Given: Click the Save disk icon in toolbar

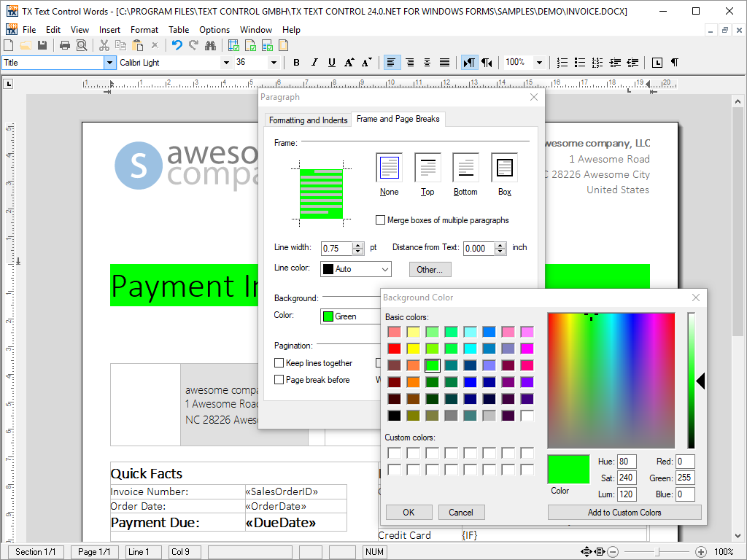Looking at the screenshot, I should pyautogui.click(x=42, y=45).
